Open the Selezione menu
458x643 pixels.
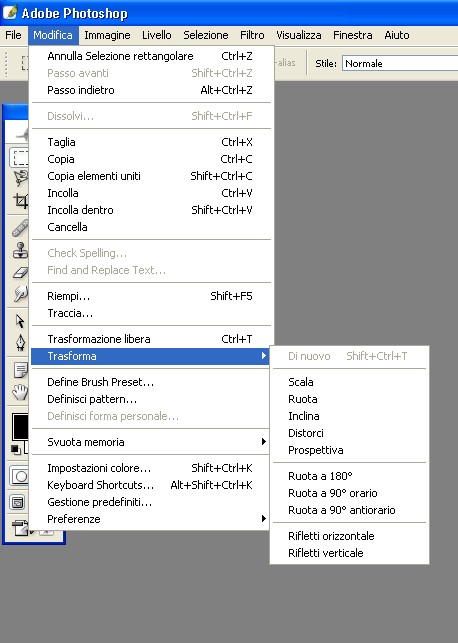point(205,35)
